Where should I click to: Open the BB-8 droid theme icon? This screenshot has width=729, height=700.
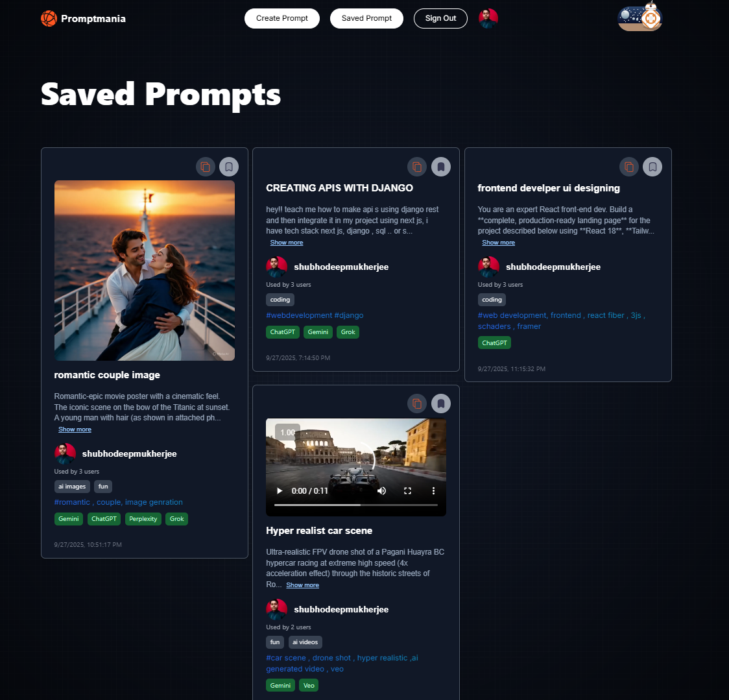tap(640, 18)
